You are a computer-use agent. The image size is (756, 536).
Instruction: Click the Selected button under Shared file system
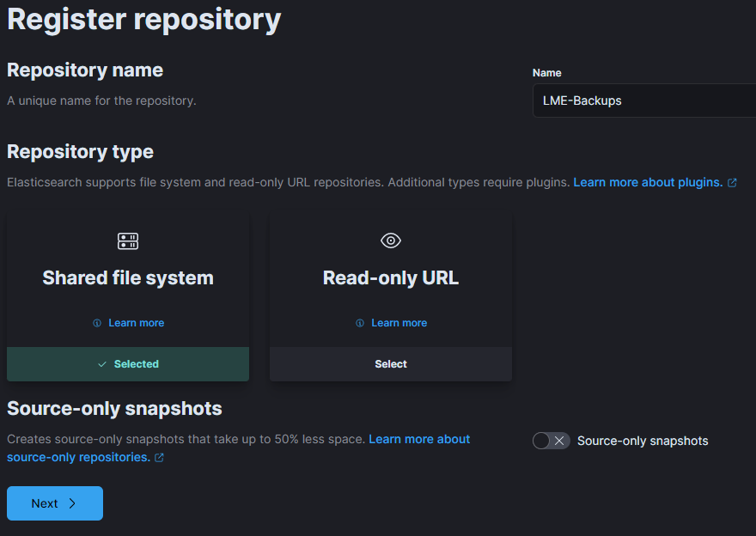pyautogui.click(x=128, y=364)
